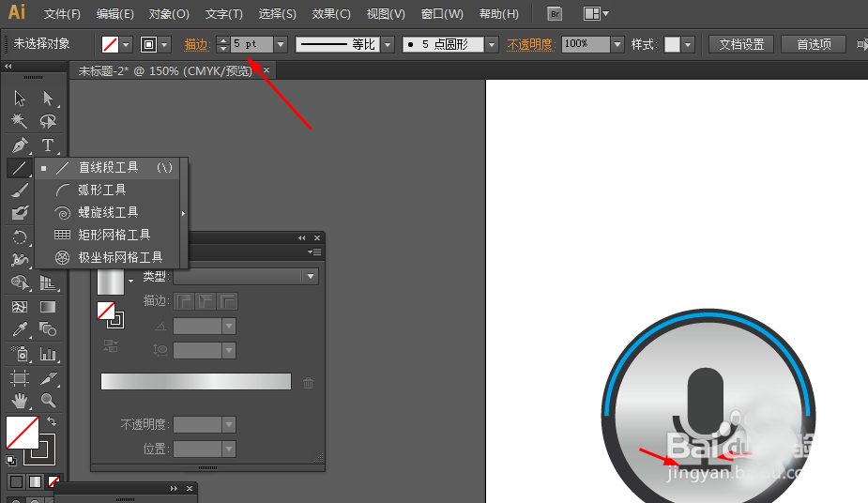
Task: Select the Direct Selection tool
Action: point(48,98)
